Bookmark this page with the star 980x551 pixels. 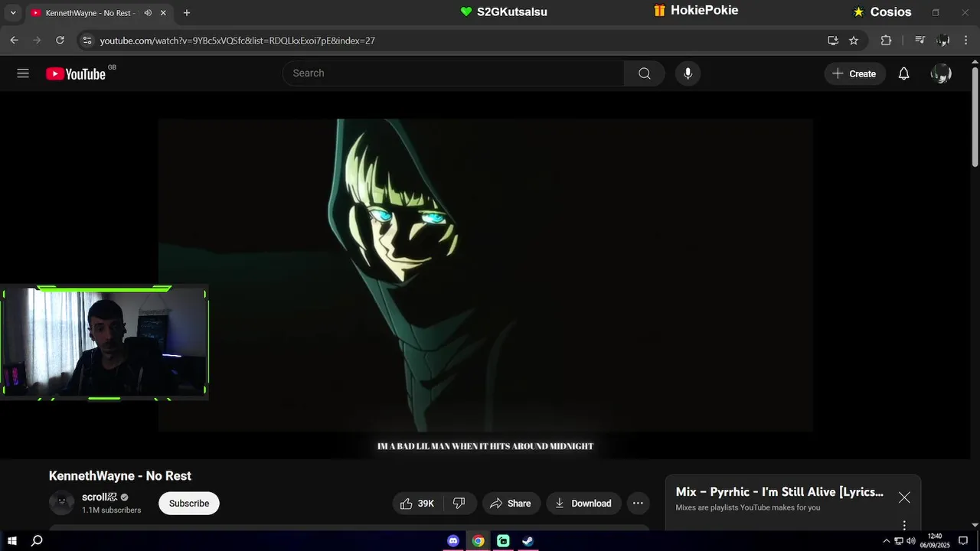coord(854,41)
